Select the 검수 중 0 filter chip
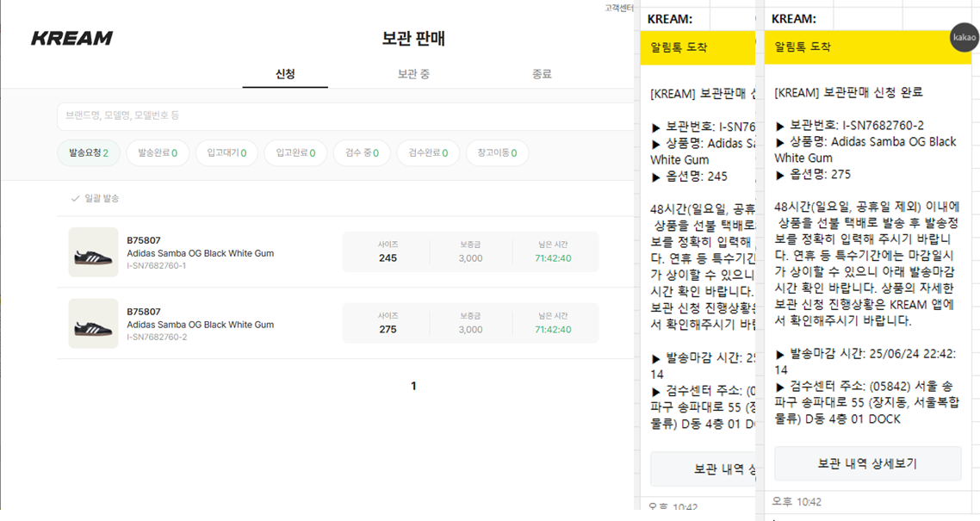 point(362,153)
